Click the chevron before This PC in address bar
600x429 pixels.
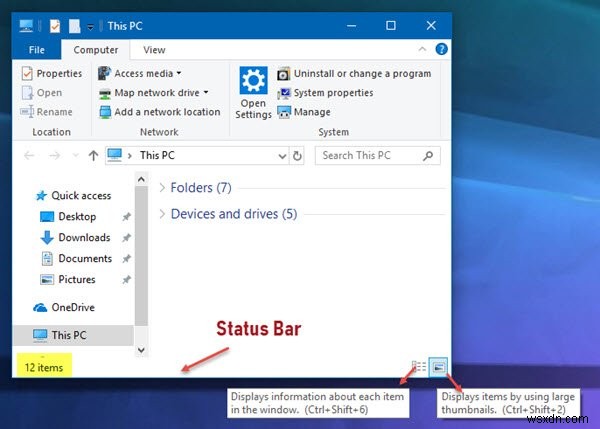coord(130,155)
